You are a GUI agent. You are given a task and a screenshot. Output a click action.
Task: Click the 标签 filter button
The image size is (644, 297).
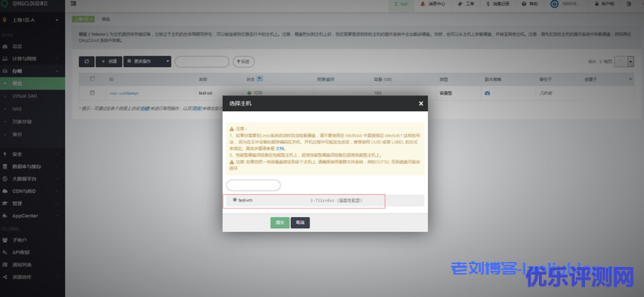point(244,62)
